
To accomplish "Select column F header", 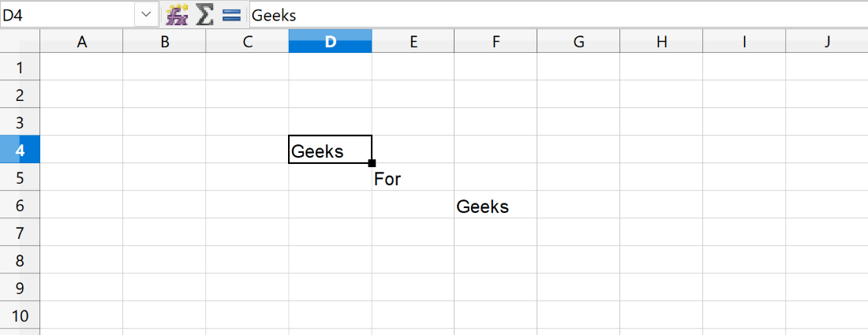I will click(x=496, y=42).
